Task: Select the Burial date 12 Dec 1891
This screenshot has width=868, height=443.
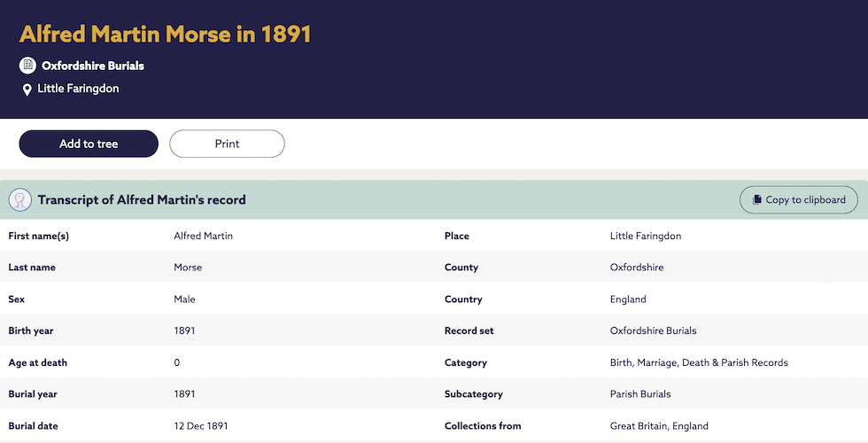Action: (201, 426)
